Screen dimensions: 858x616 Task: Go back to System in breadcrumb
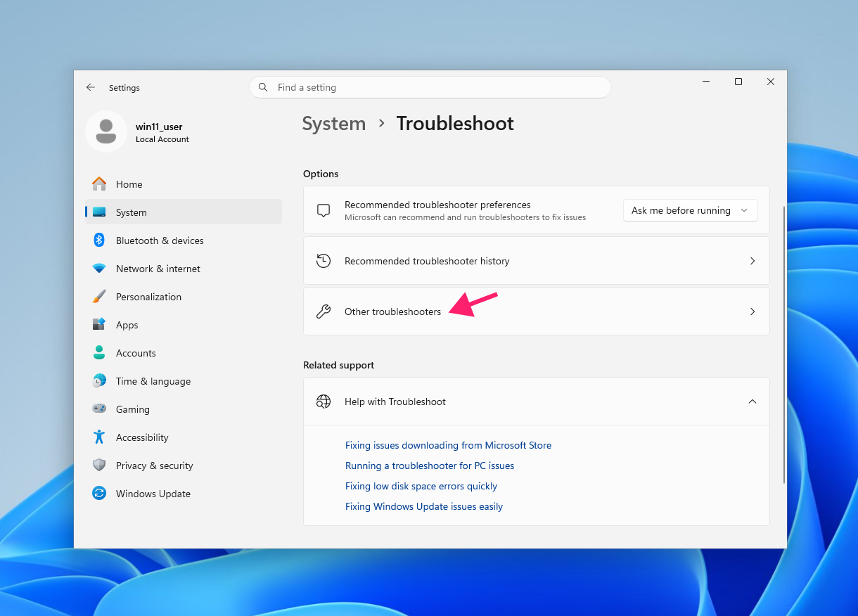334,124
